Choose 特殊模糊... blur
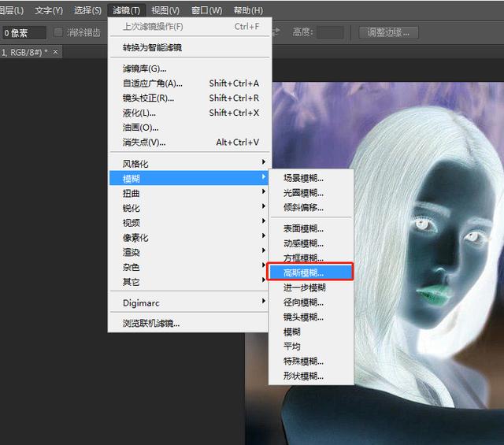This screenshot has height=445, width=504. [311, 361]
